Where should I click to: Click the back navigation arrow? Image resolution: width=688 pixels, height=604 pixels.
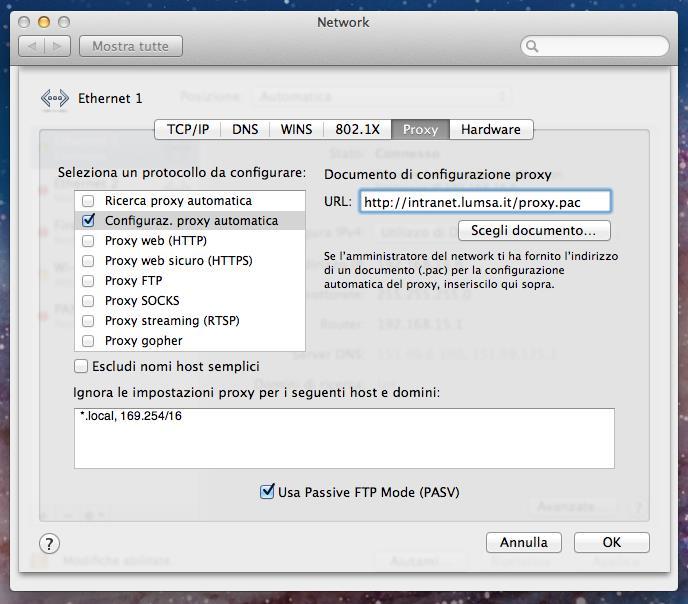tap(32, 46)
